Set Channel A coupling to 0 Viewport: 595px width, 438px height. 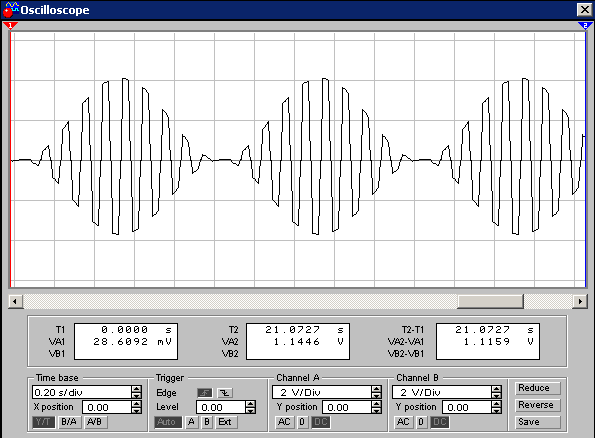tap(302, 422)
